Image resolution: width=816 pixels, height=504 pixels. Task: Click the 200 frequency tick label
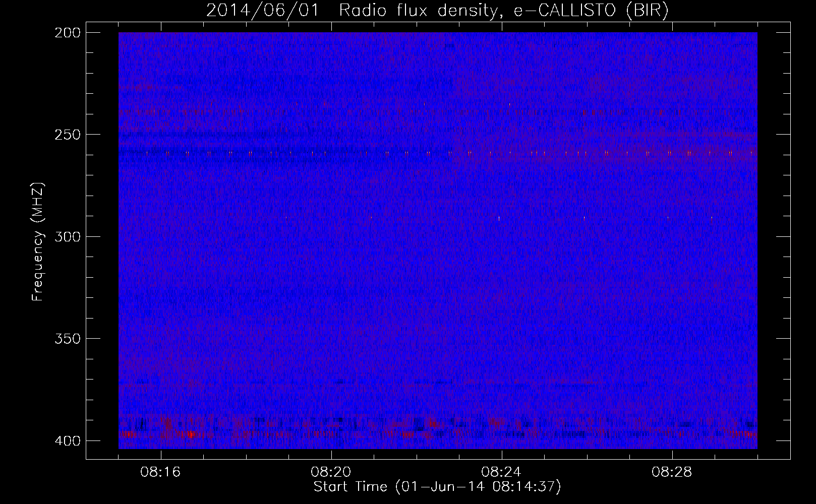[68, 33]
